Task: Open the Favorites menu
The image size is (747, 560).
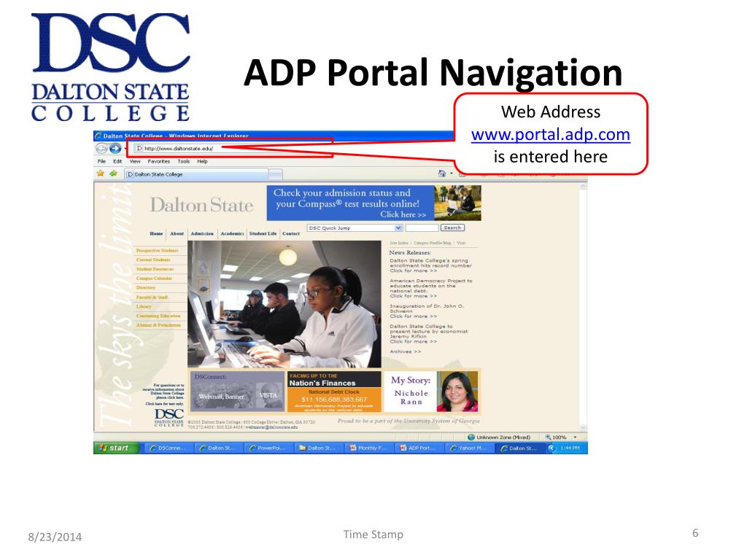Action: point(158,161)
